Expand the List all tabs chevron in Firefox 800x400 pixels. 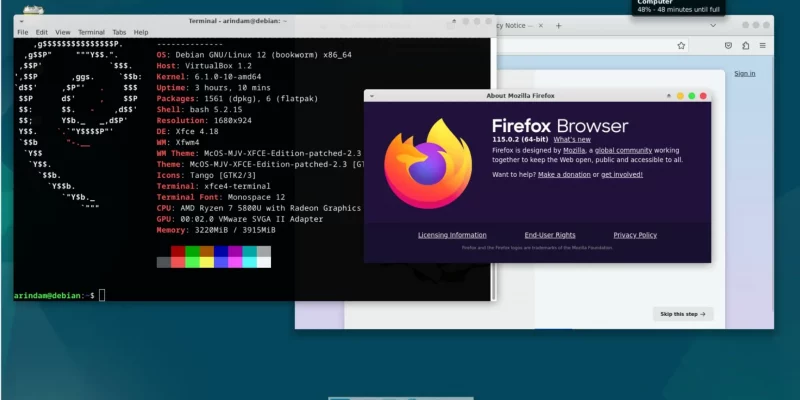713,26
